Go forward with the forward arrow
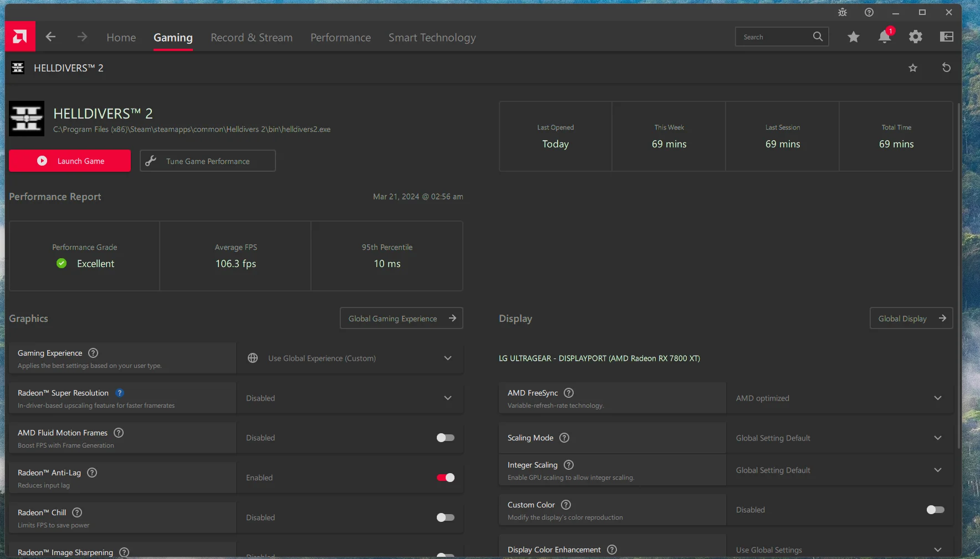 pyautogui.click(x=82, y=37)
